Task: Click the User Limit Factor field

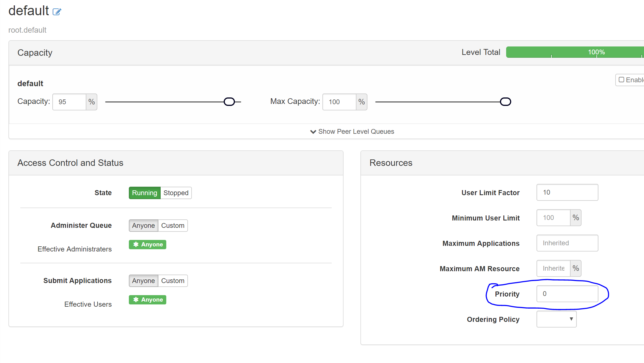Action: point(567,192)
